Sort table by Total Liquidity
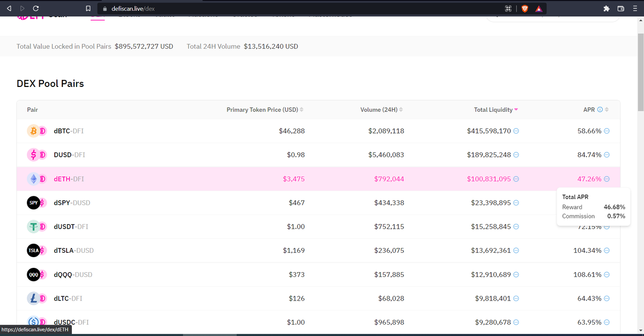644x336 pixels. [496, 109]
